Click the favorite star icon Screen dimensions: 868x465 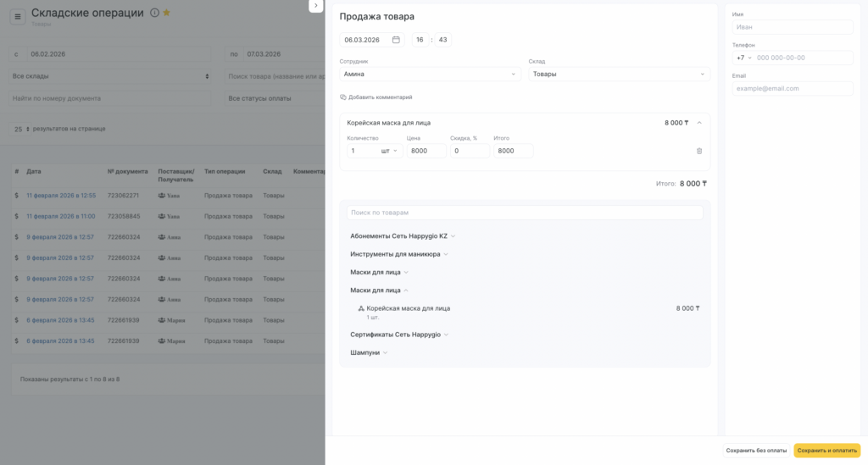point(166,13)
